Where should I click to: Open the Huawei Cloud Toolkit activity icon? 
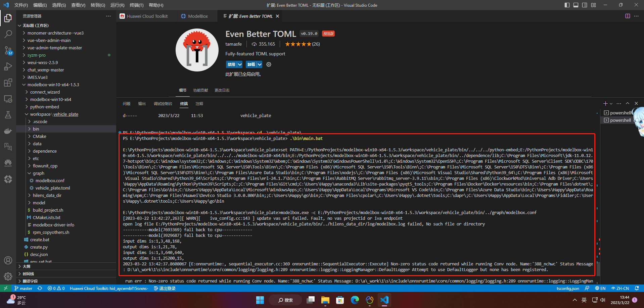(x=8, y=163)
